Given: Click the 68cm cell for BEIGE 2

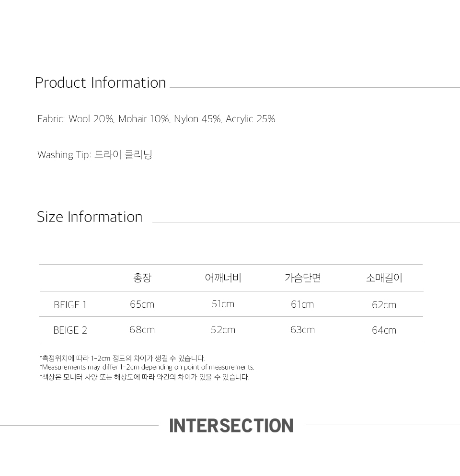Looking at the screenshot, I should (142, 330).
